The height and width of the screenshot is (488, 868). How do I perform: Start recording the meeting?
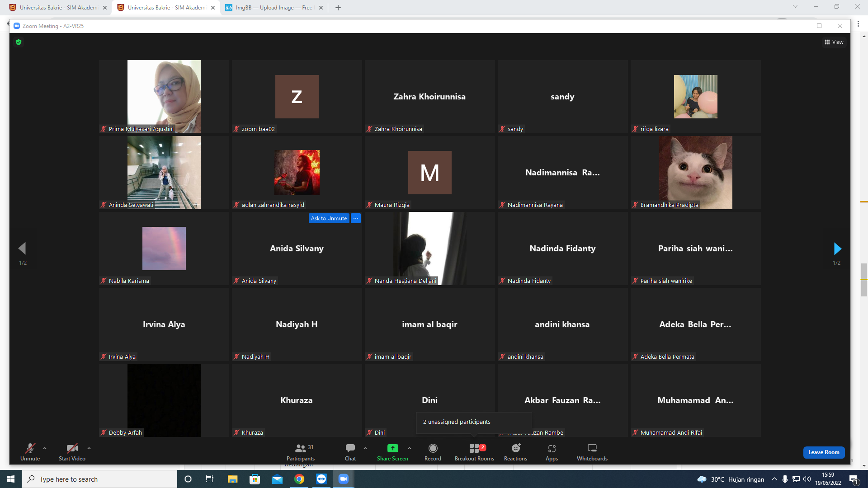pyautogui.click(x=433, y=452)
